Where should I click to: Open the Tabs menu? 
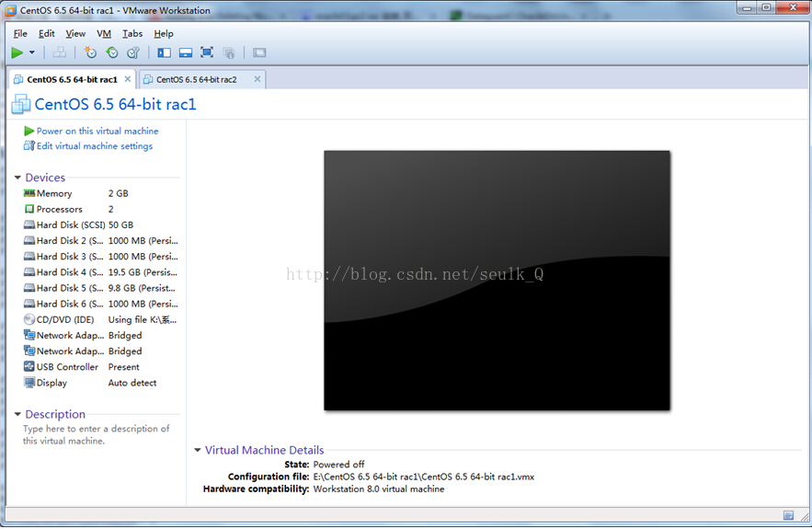pos(132,34)
